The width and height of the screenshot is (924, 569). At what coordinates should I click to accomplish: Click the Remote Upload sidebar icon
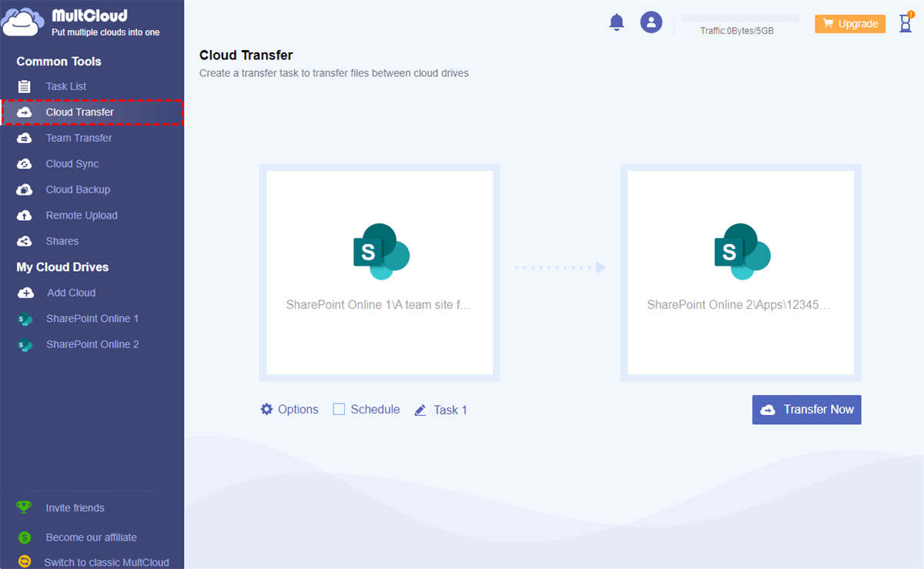point(25,216)
